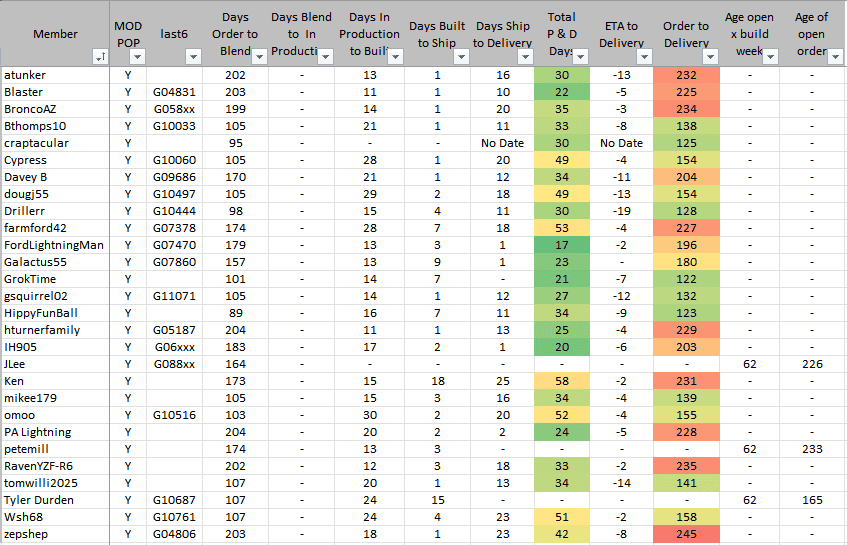Select the No Date ETA cell for craptacular
This screenshot has width=847, height=545.
pos(621,143)
